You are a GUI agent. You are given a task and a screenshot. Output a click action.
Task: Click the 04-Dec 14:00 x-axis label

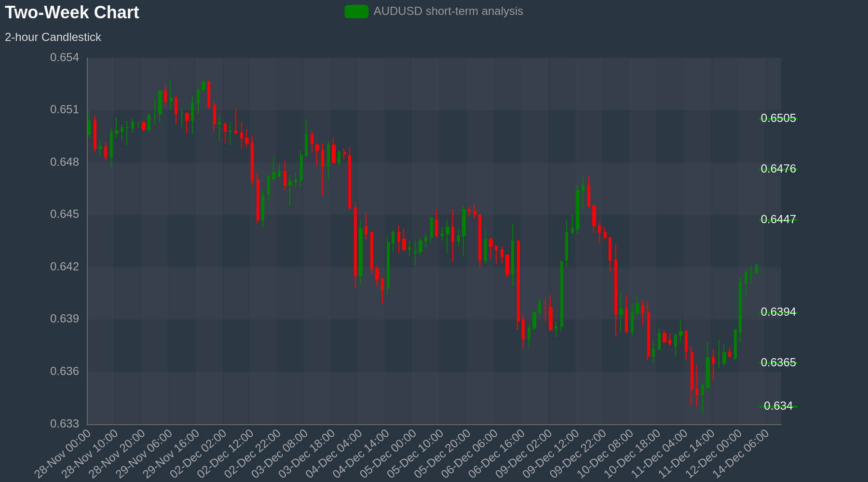[x=361, y=454]
